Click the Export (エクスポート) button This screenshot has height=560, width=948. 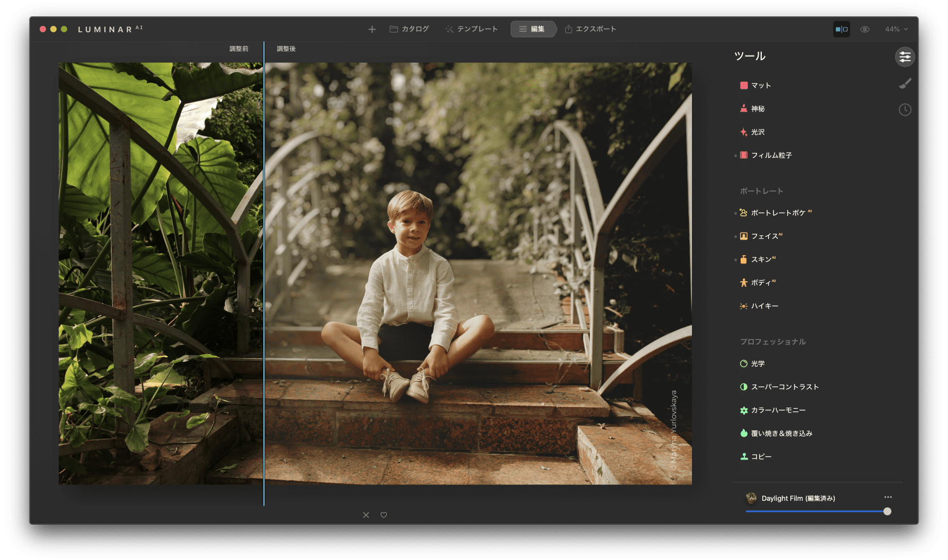click(590, 29)
